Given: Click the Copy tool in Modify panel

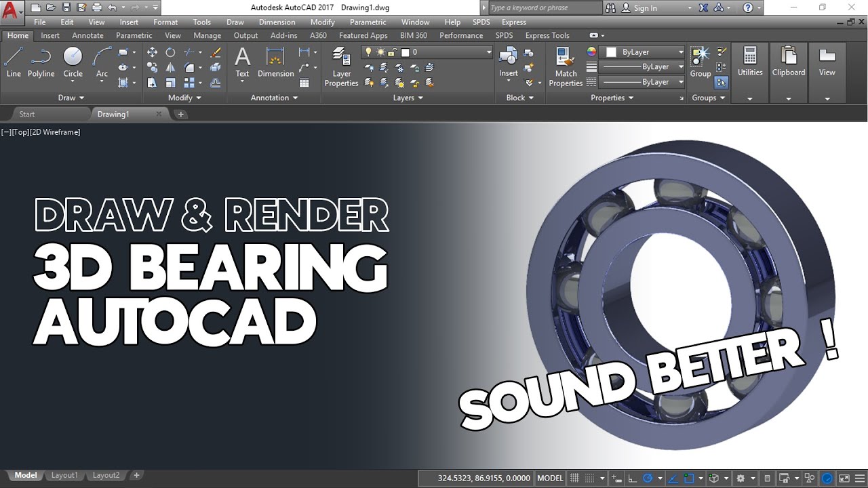Looking at the screenshot, I should pos(152,67).
